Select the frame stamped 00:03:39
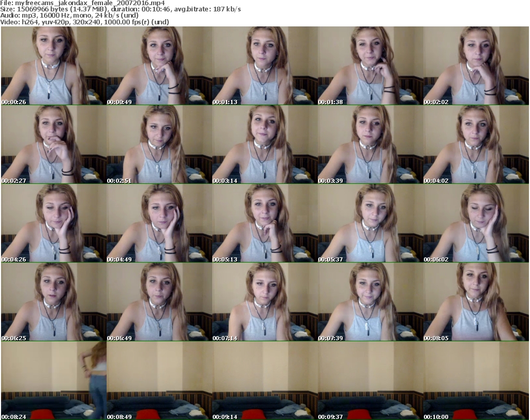 371,144
